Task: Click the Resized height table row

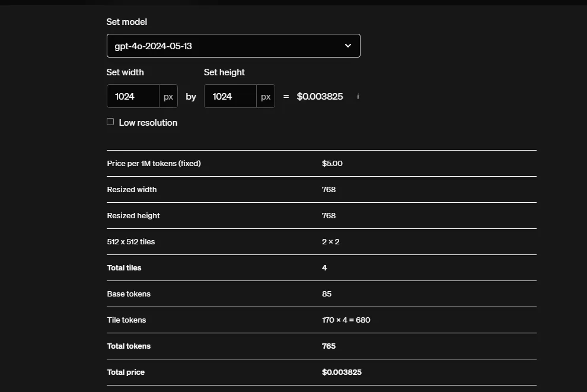Action: tap(321, 215)
